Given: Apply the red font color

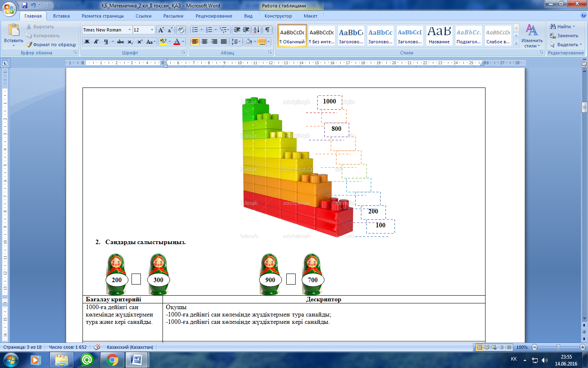Looking at the screenshot, I should (177, 42).
